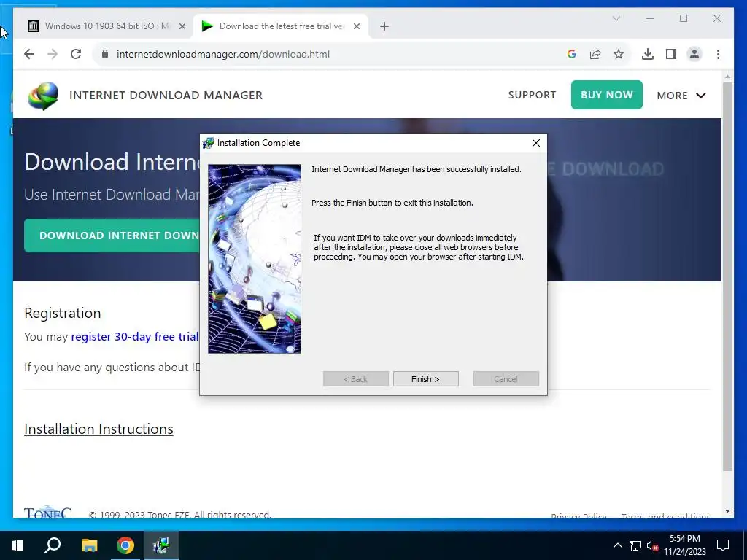Show hidden system tray icons

(617, 545)
